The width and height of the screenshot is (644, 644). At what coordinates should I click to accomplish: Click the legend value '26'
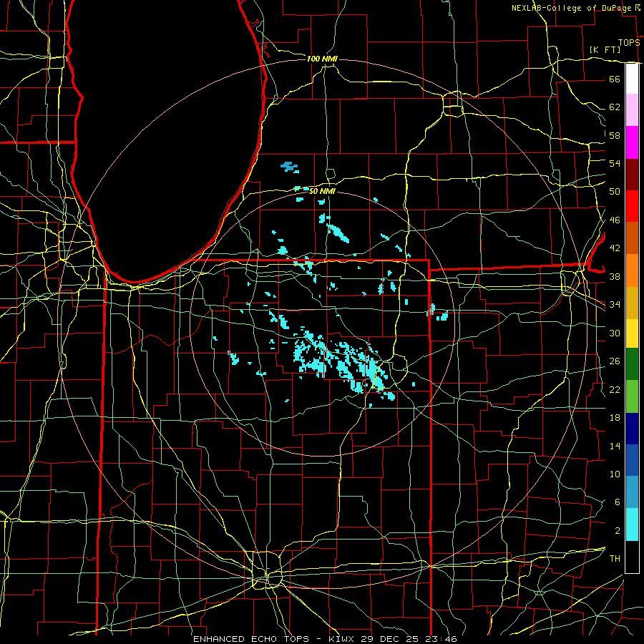point(615,361)
